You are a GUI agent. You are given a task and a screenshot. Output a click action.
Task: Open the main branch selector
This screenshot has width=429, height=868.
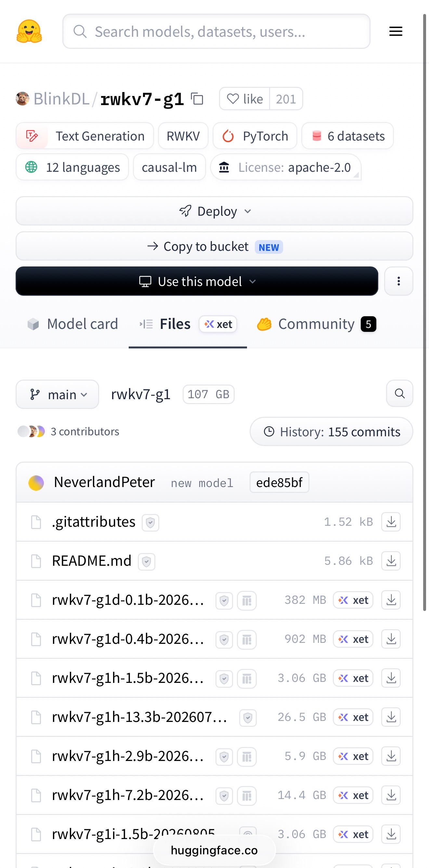[57, 394]
